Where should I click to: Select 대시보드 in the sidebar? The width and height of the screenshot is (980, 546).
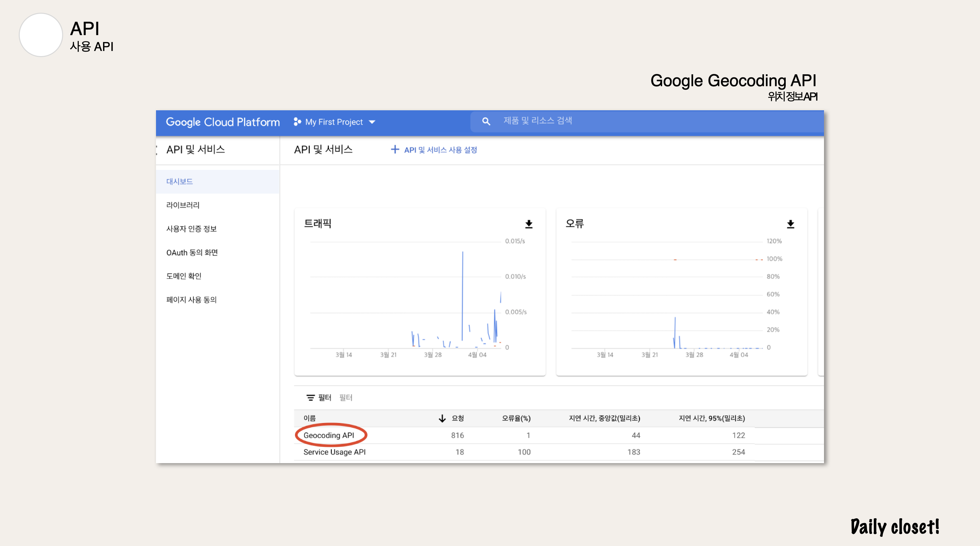(x=180, y=182)
